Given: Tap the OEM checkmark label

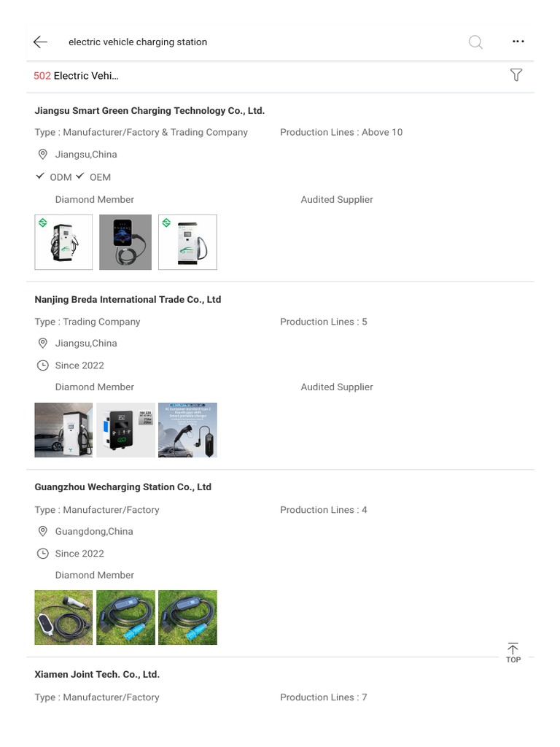Looking at the screenshot, I should pyautogui.click(x=93, y=177).
